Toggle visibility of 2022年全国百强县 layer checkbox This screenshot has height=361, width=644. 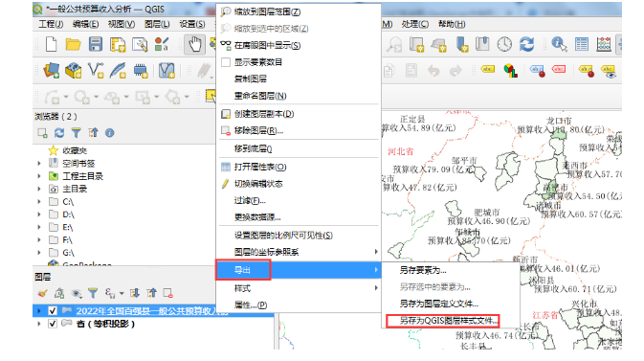pos(53,311)
